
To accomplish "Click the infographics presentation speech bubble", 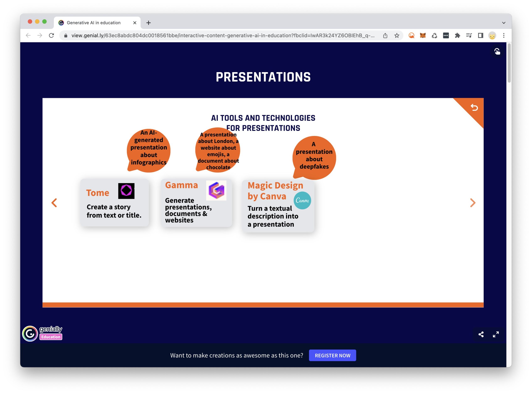I will 149,150.
